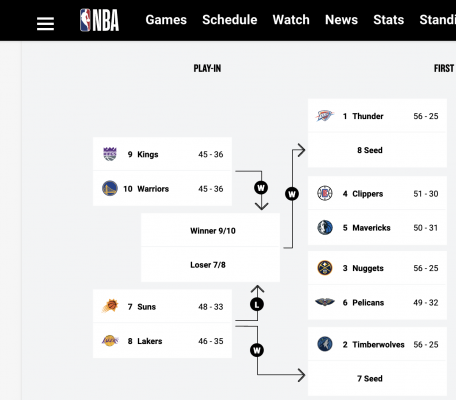This screenshot has height=400, width=456.
Task: Open the News link
Action: click(x=341, y=20)
